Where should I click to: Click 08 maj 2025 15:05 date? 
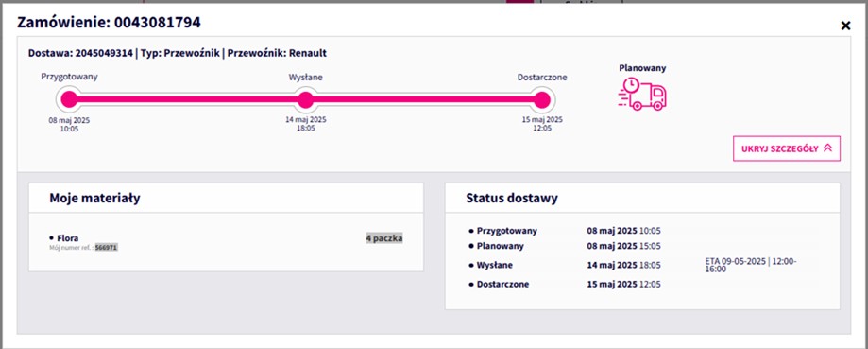pos(624,245)
